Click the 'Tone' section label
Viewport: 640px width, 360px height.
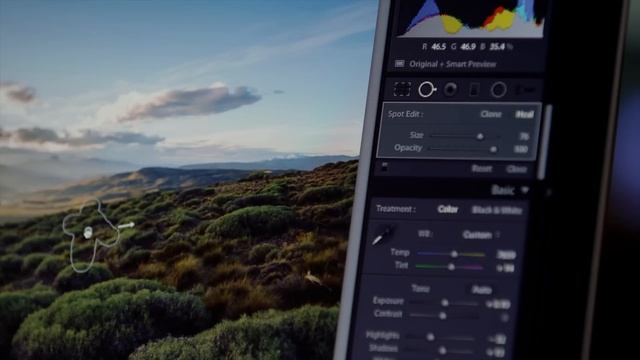click(420, 289)
